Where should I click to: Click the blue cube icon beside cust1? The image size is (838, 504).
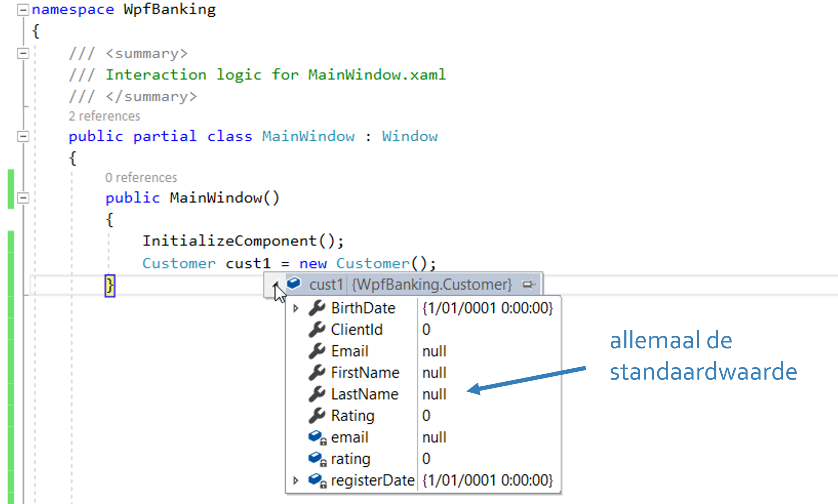(x=293, y=283)
